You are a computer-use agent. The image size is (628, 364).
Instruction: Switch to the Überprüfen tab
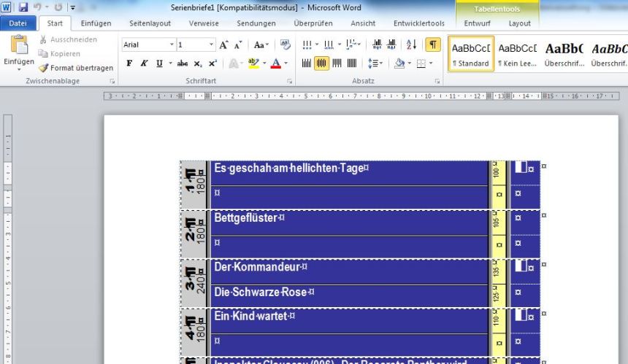(313, 23)
